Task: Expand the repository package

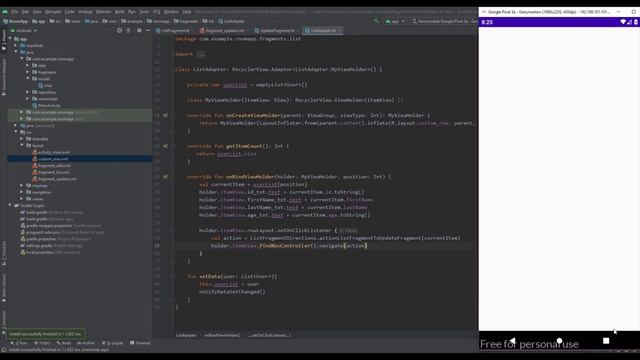Action: pyautogui.click(x=28, y=92)
